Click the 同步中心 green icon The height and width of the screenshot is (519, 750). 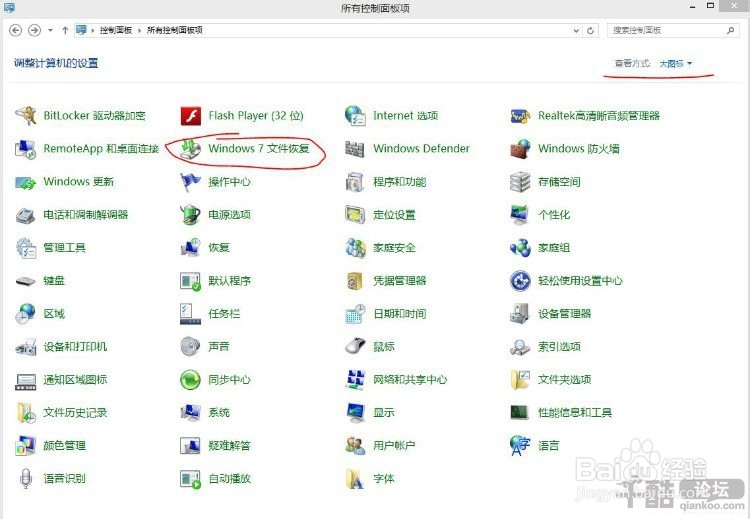coord(190,380)
